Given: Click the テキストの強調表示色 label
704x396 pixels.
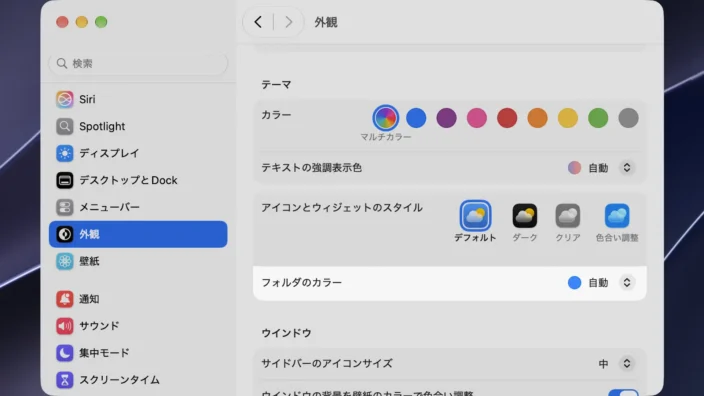Looking at the screenshot, I should [x=312, y=168].
